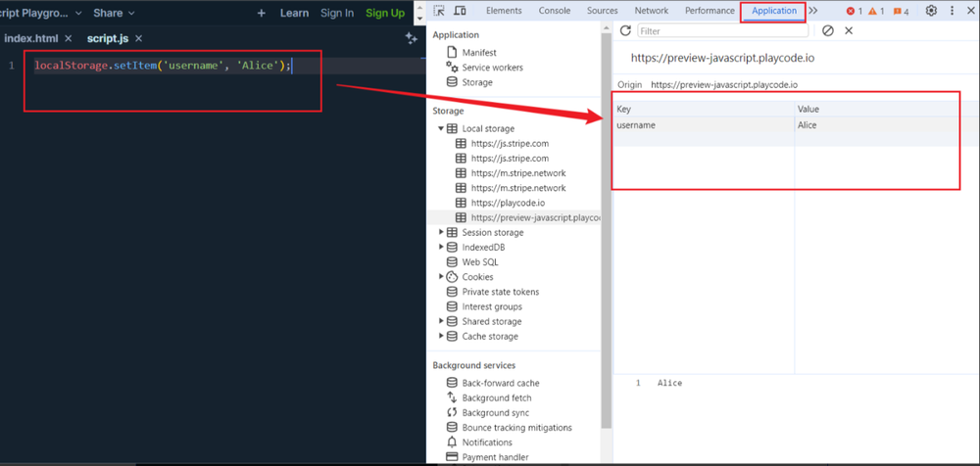
Task: Collapse the Local storage tree
Action: point(442,129)
